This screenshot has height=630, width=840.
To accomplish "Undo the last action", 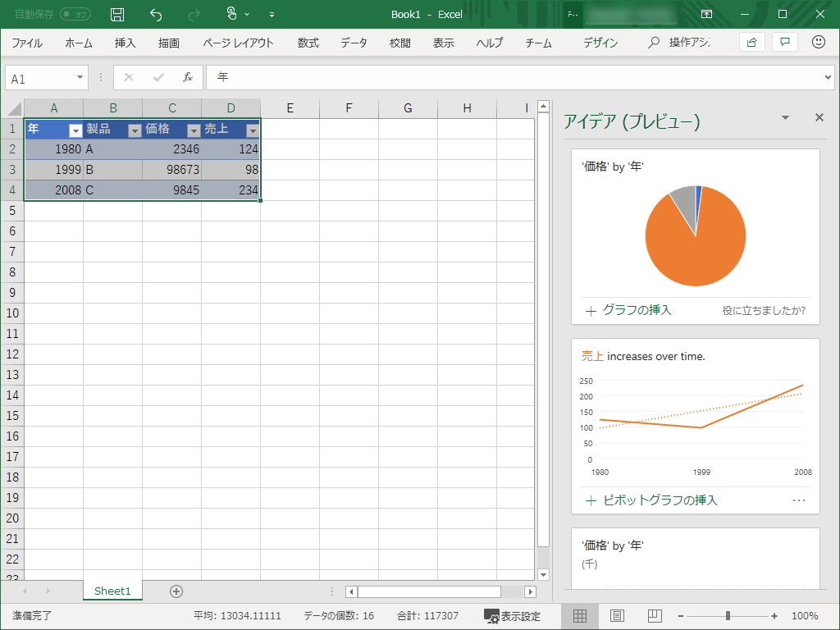I will coord(155,15).
